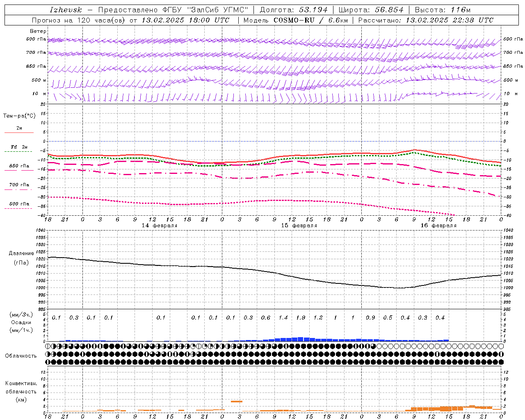525x420 pixels.
Task: Select the "Давление" pressure panel label
Action: tap(21, 253)
